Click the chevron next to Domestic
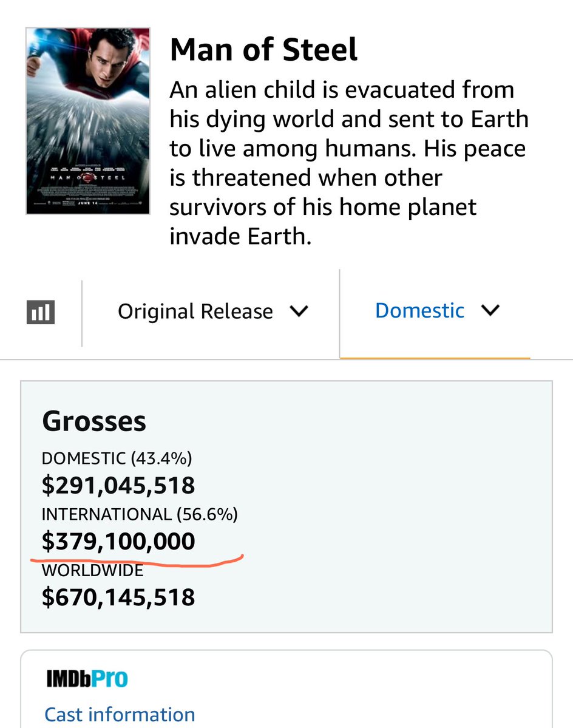 [x=490, y=310]
